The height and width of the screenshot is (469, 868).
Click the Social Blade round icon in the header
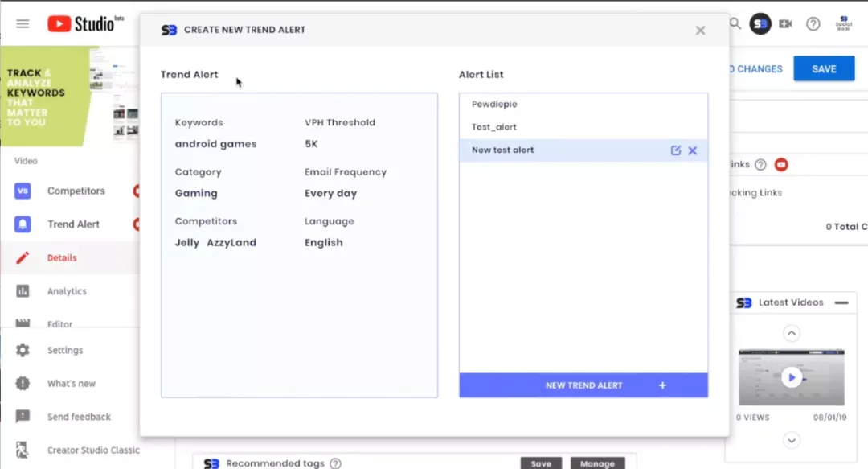point(760,24)
